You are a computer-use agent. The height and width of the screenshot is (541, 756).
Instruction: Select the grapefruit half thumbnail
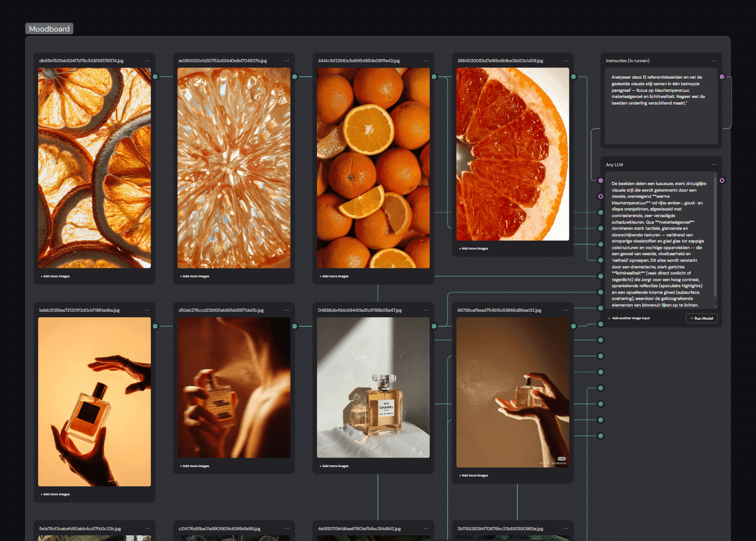click(x=513, y=154)
